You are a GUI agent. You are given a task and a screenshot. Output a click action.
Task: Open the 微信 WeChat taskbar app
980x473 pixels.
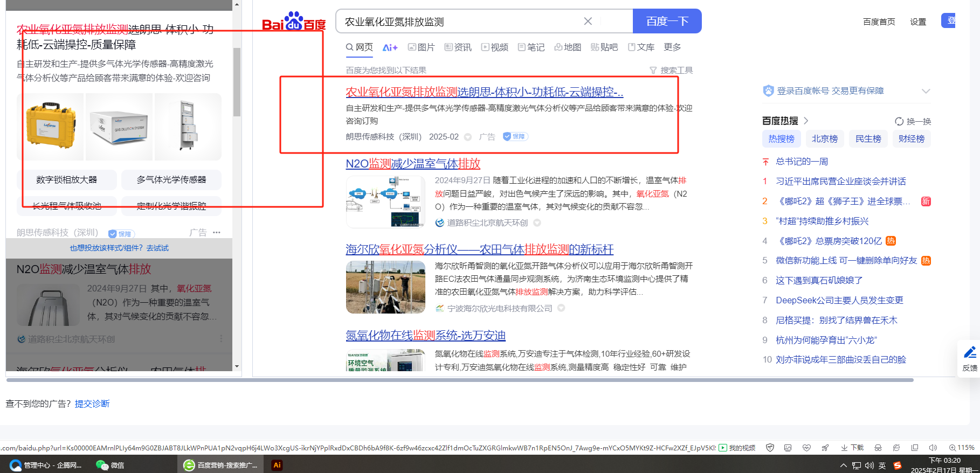click(x=110, y=465)
